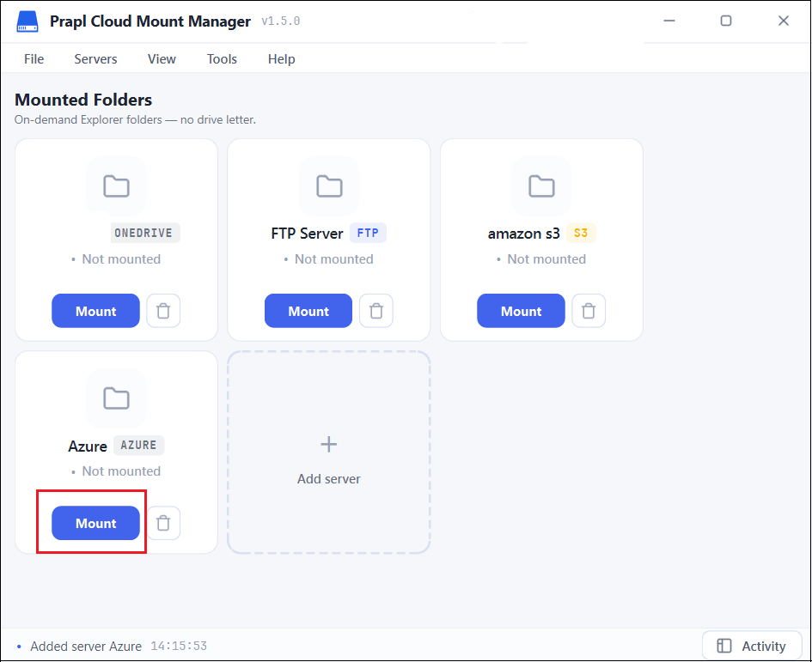Image resolution: width=812 pixels, height=662 pixels.
Task: Open the View menu
Action: point(162,59)
